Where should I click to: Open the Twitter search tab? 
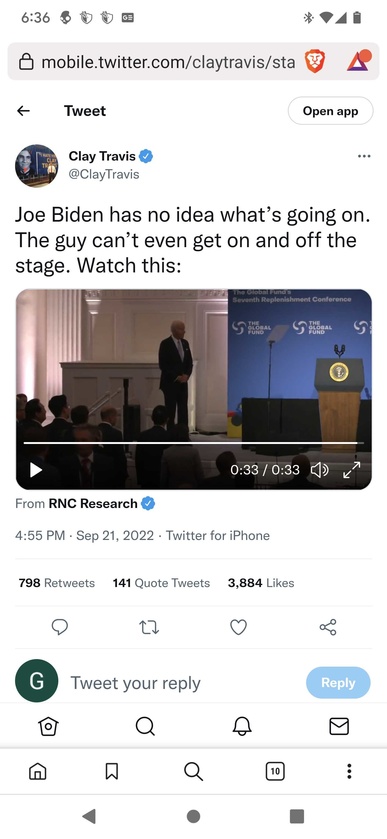(x=145, y=726)
